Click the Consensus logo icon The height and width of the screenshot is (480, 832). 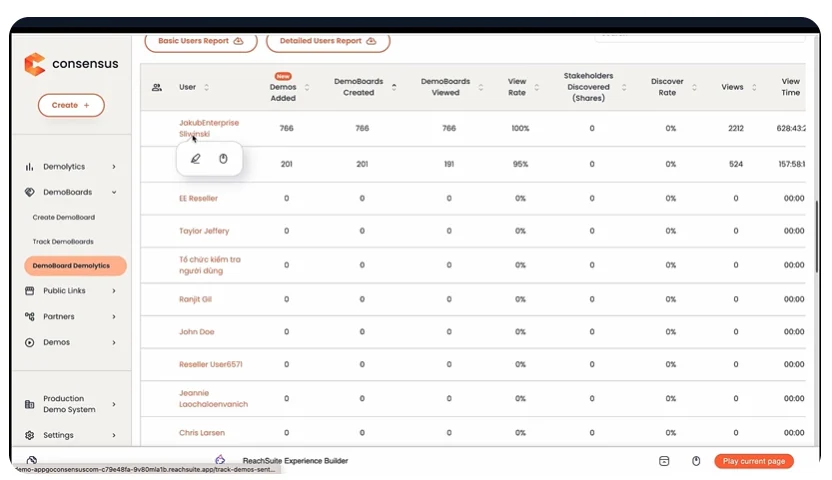point(34,64)
